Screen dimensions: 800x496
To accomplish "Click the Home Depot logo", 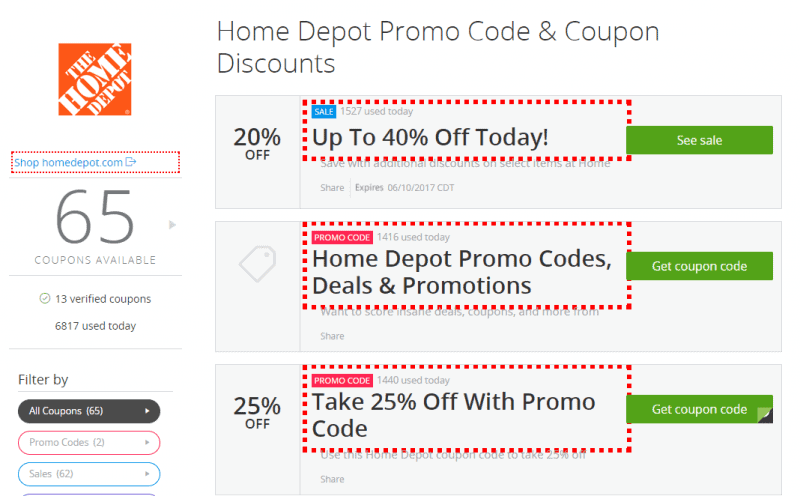I will tap(95, 79).
